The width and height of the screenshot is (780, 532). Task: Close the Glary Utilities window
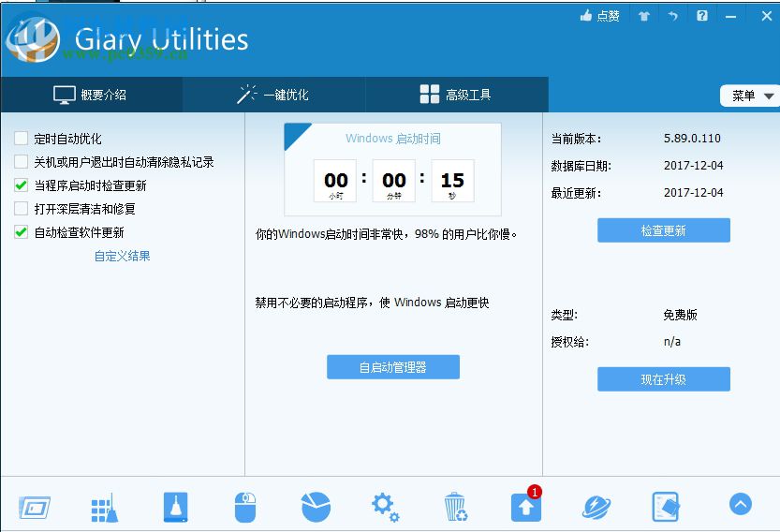pyautogui.click(x=767, y=16)
